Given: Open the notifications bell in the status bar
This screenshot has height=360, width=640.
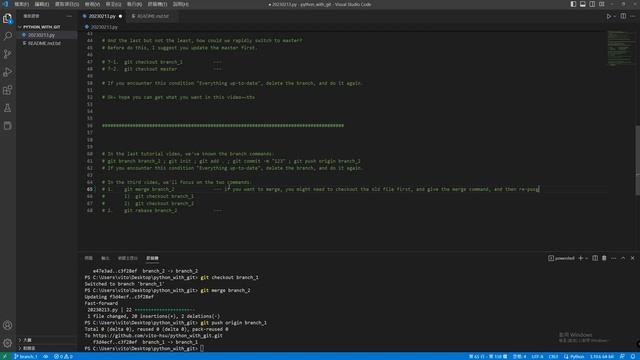Looking at the screenshot, I should pyautogui.click(x=633, y=356).
